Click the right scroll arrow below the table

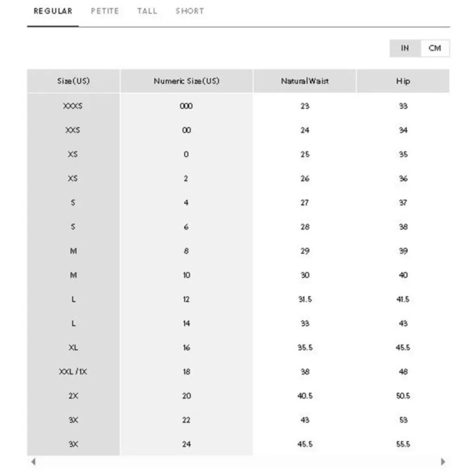pos(443,462)
